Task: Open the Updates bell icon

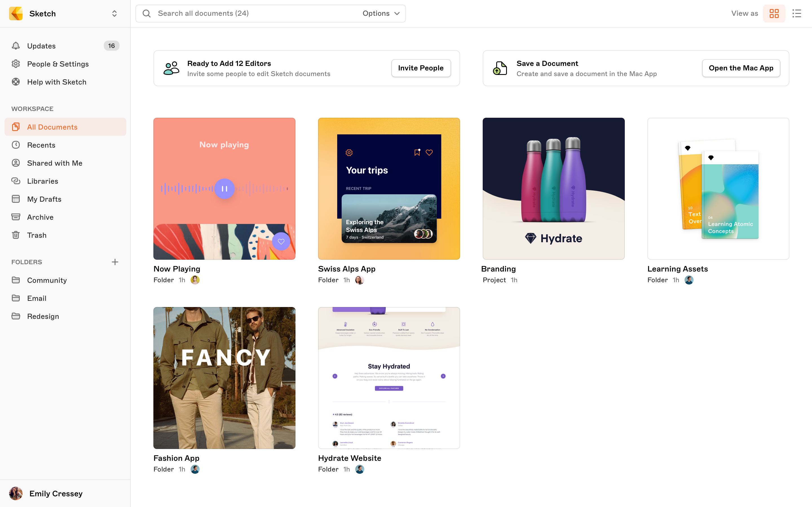Action: [16, 46]
